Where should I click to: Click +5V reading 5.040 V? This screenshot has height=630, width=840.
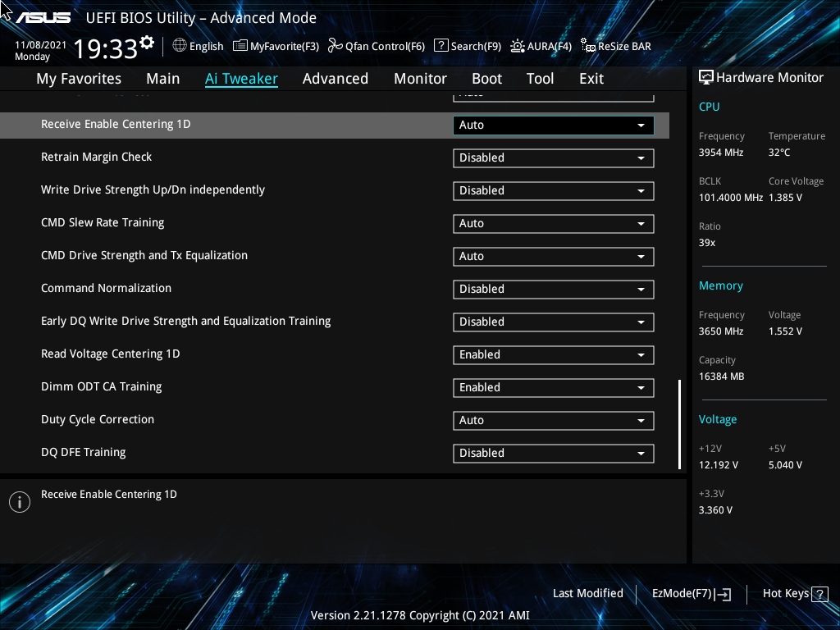[x=785, y=465]
